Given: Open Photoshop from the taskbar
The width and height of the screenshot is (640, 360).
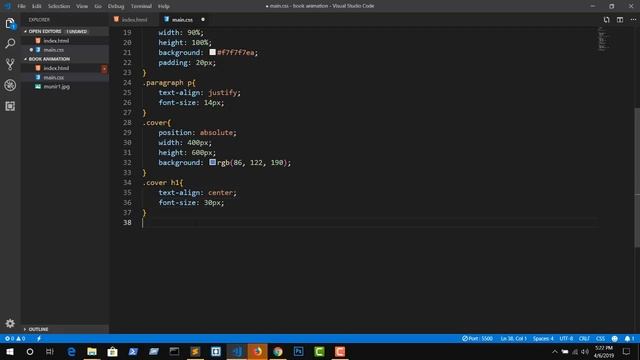Looking at the screenshot, I should [x=298, y=351].
